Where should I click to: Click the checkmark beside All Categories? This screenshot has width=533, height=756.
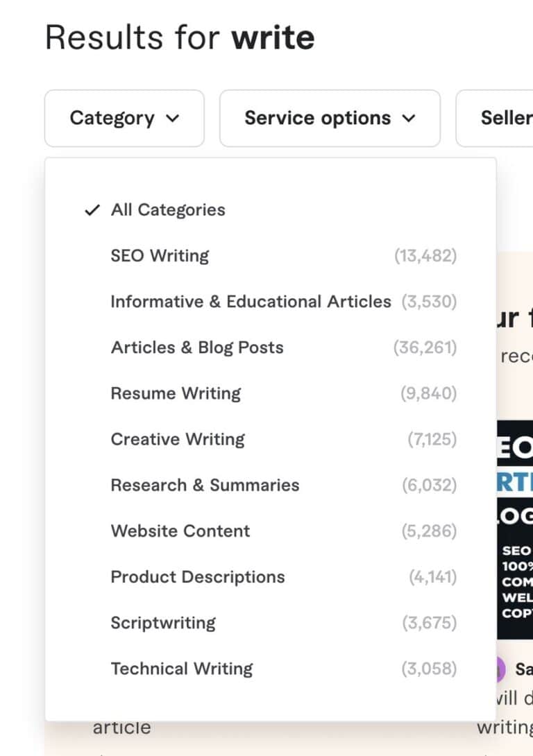[x=92, y=209]
